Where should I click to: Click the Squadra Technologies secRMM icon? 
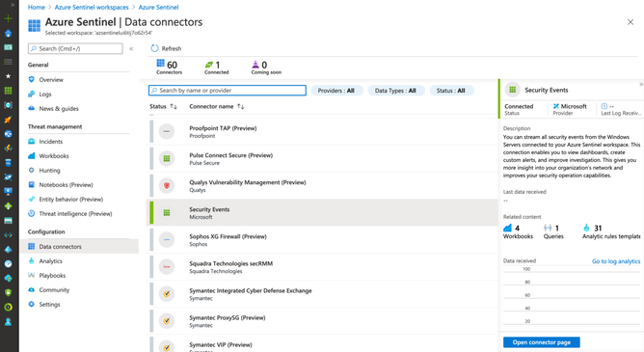click(167, 266)
